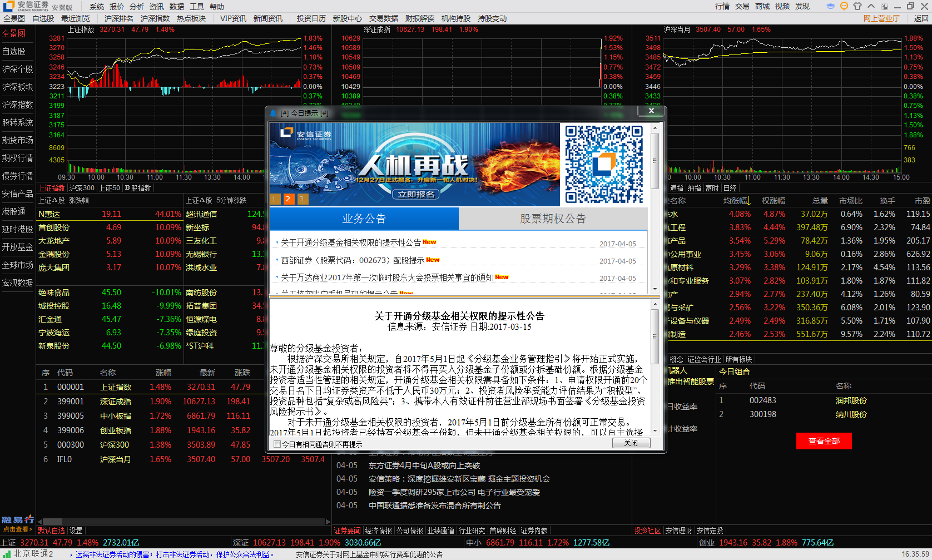
Task: Switch to the 视频 section in title bar
Action: point(782,6)
